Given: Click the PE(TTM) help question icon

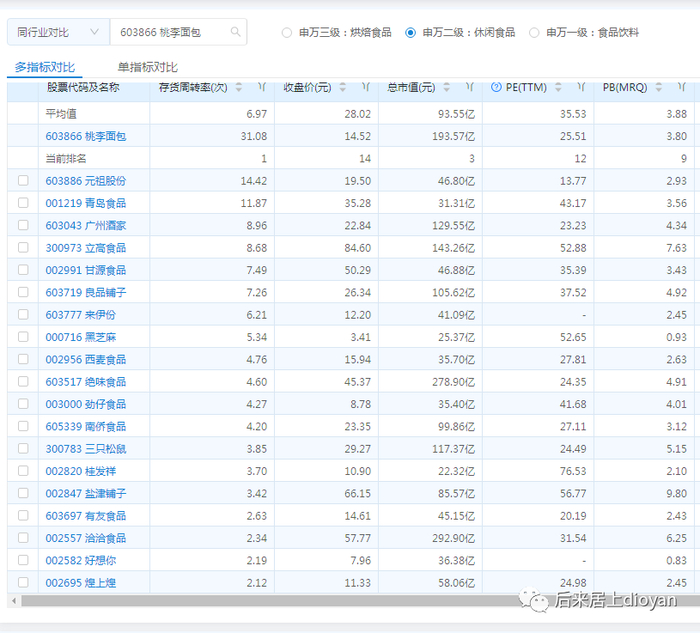Looking at the screenshot, I should tap(496, 87).
